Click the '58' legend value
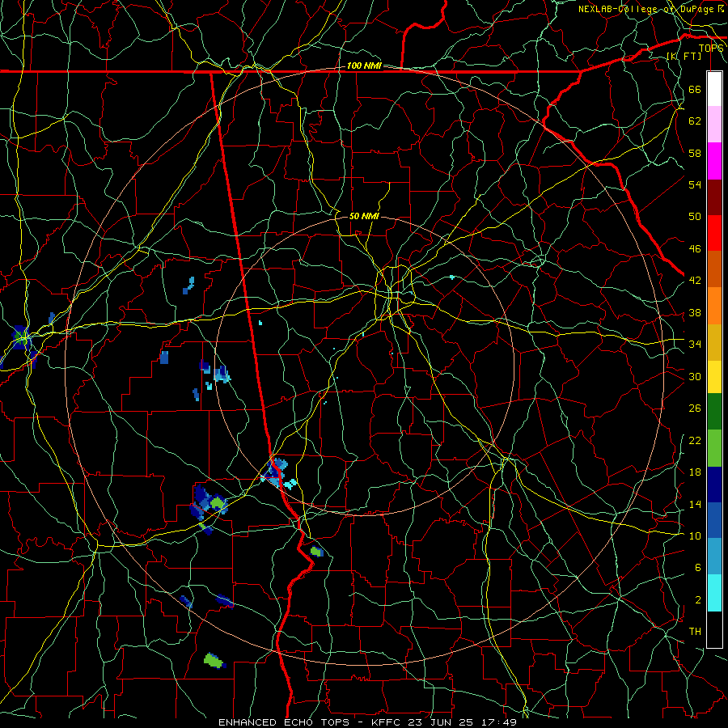728x728 pixels. (x=695, y=153)
